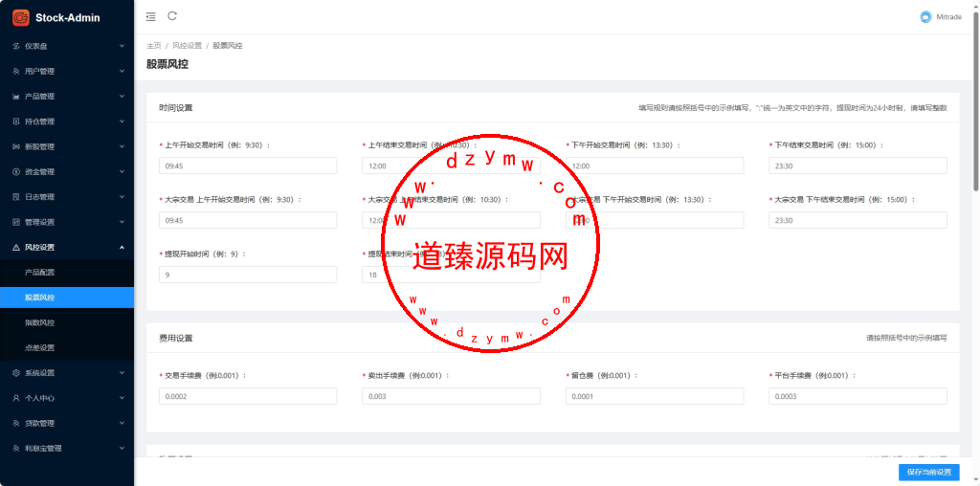Click the 平台手续费 input field

857,396
